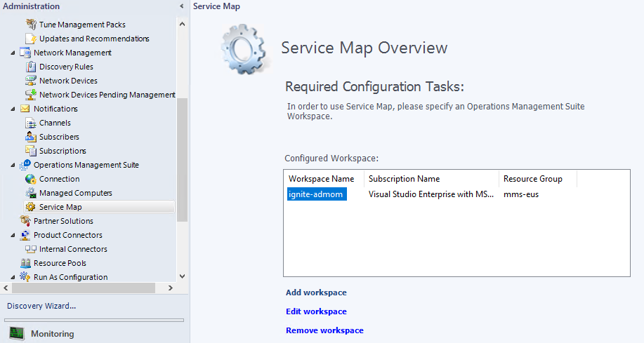This screenshot has height=343, width=644.
Task: Click tree scrollbar down arrow
Action: click(x=183, y=276)
